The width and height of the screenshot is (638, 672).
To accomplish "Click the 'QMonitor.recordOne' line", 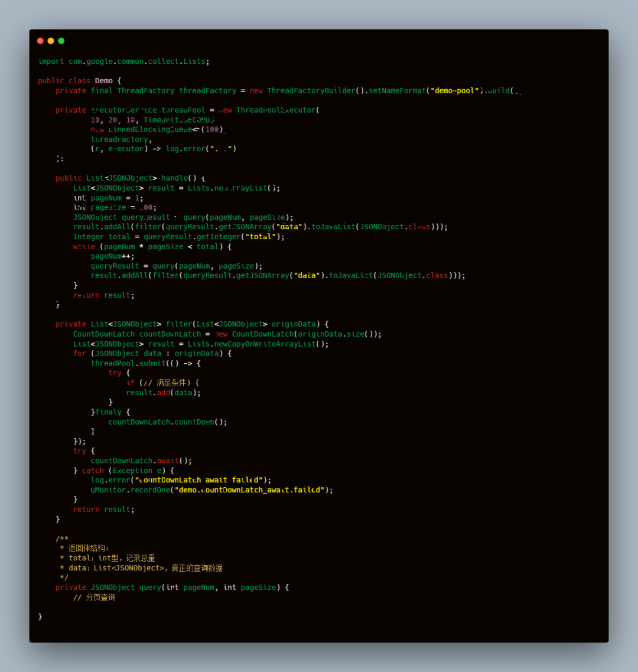I will coord(211,490).
